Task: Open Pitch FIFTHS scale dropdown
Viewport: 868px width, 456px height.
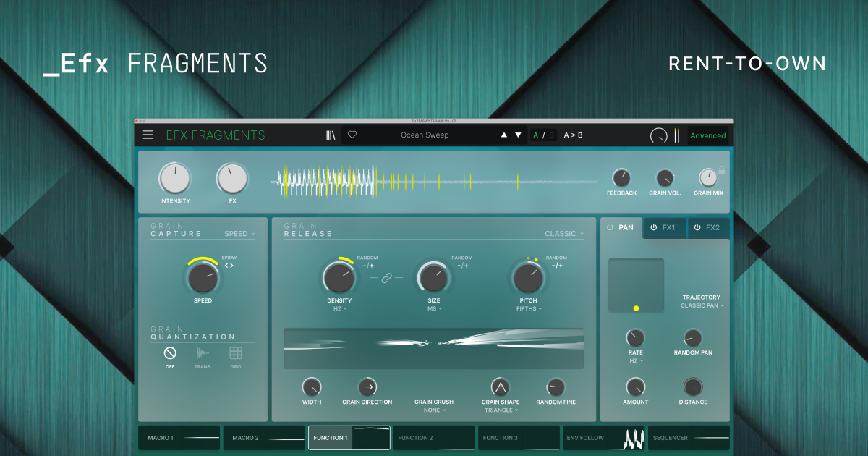Action: click(x=529, y=308)
